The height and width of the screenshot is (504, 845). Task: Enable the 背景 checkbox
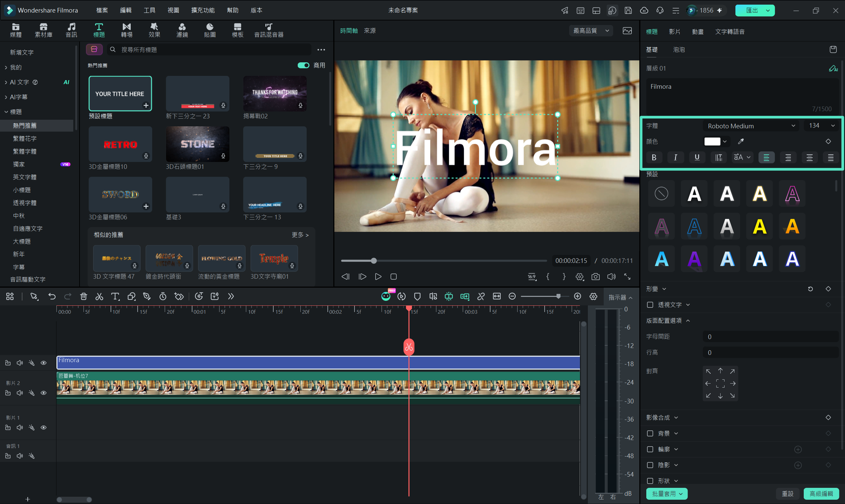click(x=650, y=433)
